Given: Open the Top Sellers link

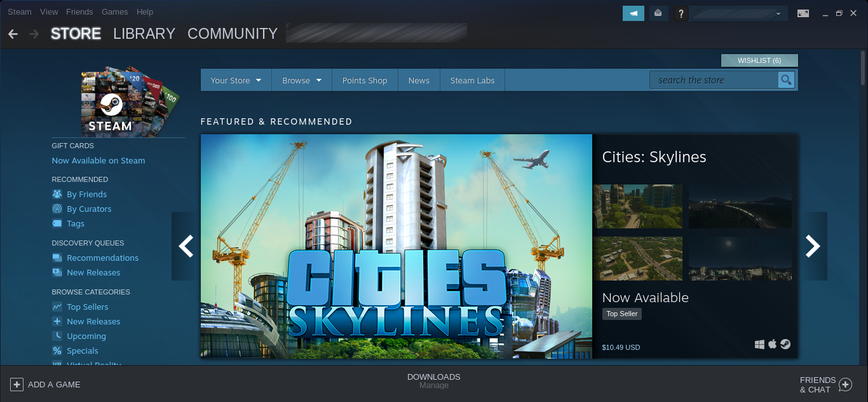Looking at the screenshot, I should pos(88,307).
